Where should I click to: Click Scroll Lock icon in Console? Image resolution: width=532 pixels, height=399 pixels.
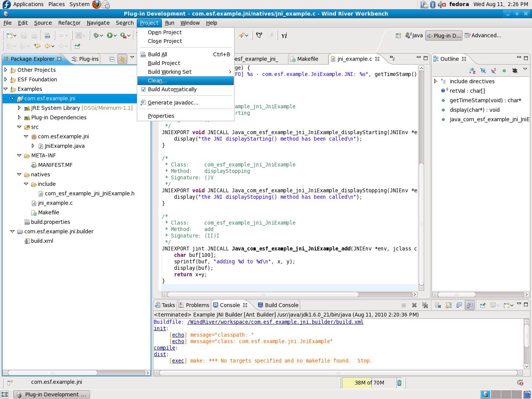click(448, 305)
